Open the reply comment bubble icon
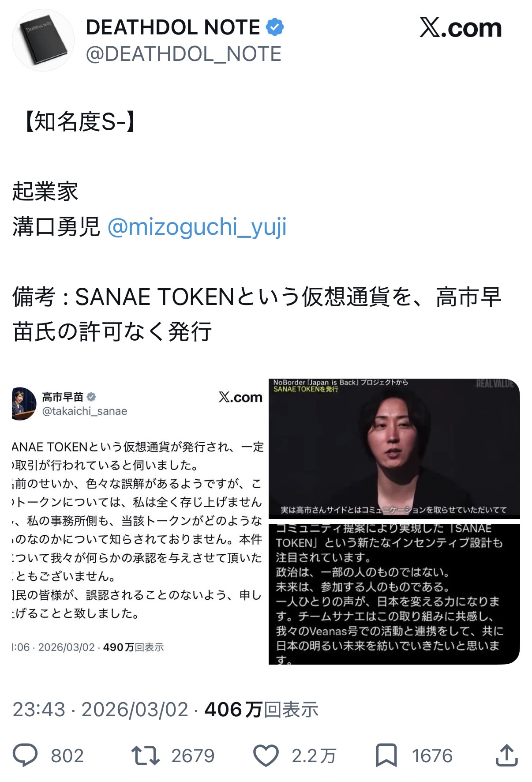Image resolution: width=532 pixels, height=782 pixels. click(26, 755)
